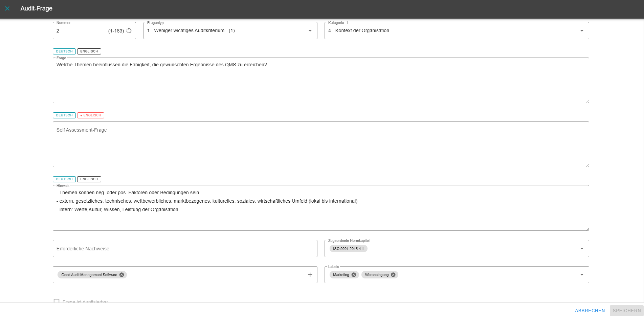Switch Hinweis field to Englisch tab
Image resolution: width=644 pixels, height=317 pixels.
pos(89,179)
